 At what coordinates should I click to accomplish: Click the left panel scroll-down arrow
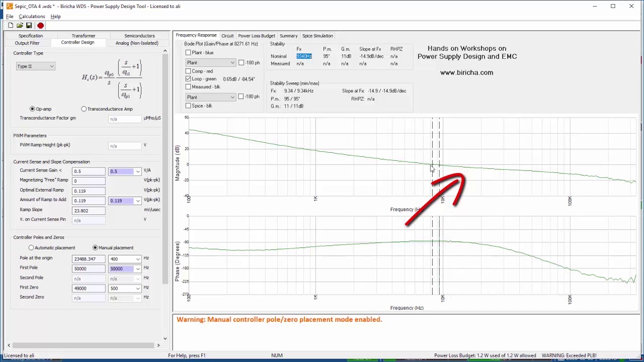pyautogui.click(x=165, y=338)
